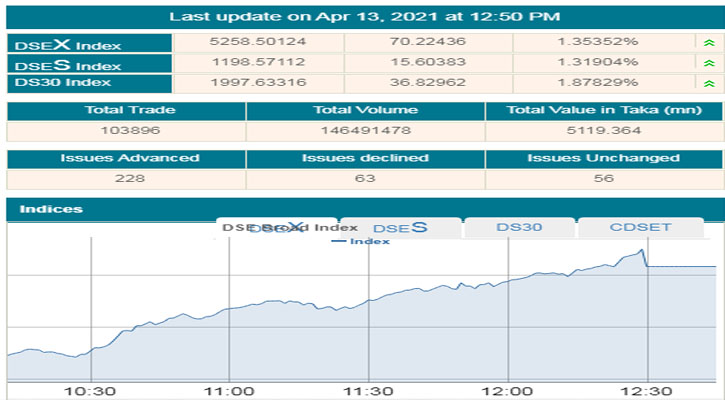Click the Last update timestamp banner
This screenshot has height=400, width=725.
point(364,17)
